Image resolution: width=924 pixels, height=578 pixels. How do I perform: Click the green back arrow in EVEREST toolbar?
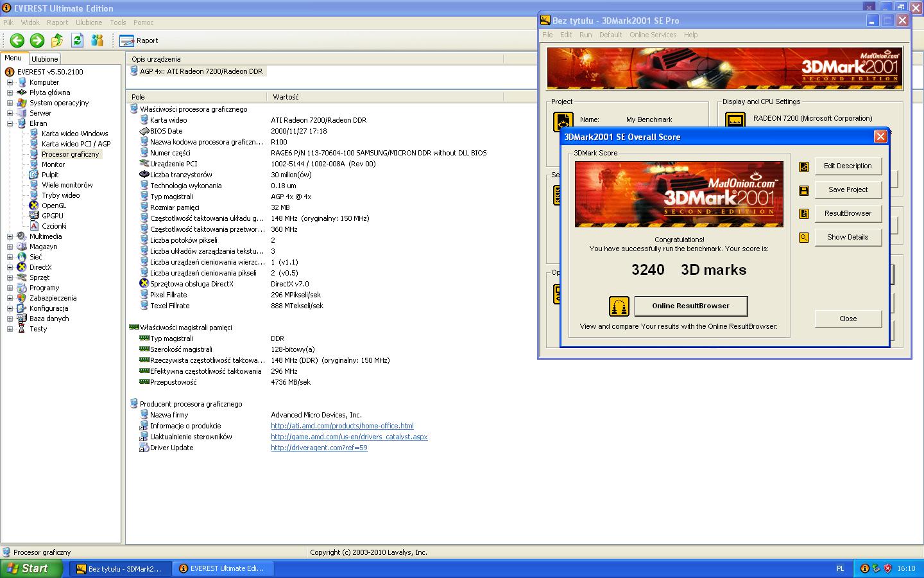click(x=17, y=40)
